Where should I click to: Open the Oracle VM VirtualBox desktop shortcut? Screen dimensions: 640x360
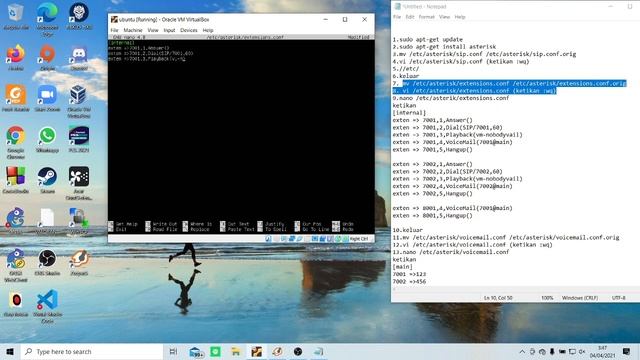coord(79,101)
